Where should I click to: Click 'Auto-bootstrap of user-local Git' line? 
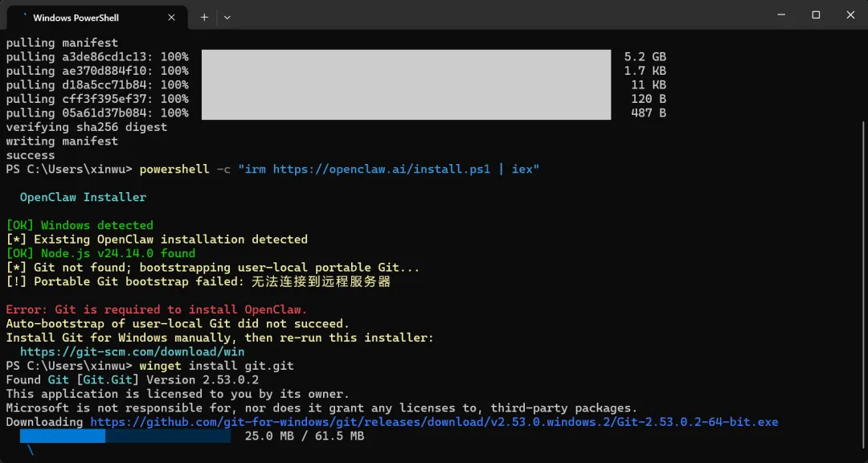coord(178,323)
